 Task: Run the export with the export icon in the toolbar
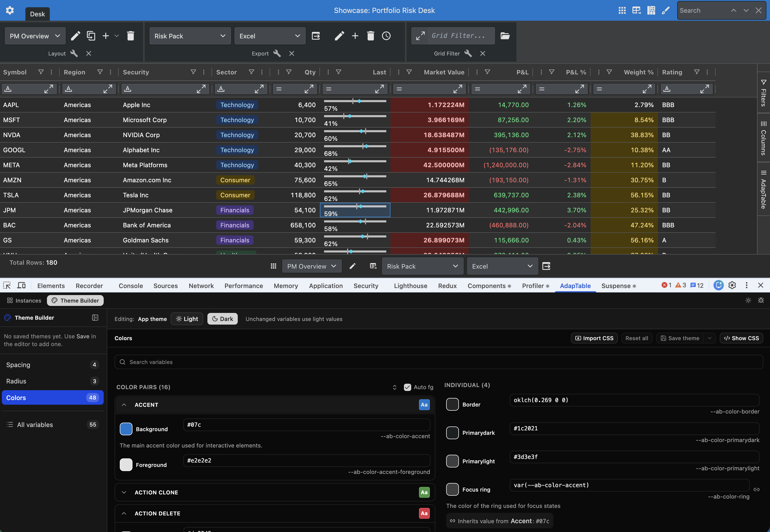(316, 36)
